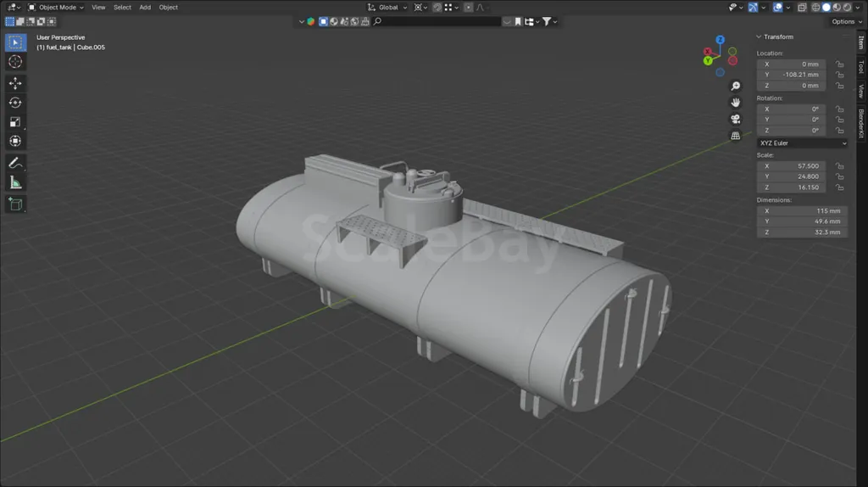This screenshot has height=487, width=868.
Task: Toggle proportional editing button
Action: tap(468, 7)
